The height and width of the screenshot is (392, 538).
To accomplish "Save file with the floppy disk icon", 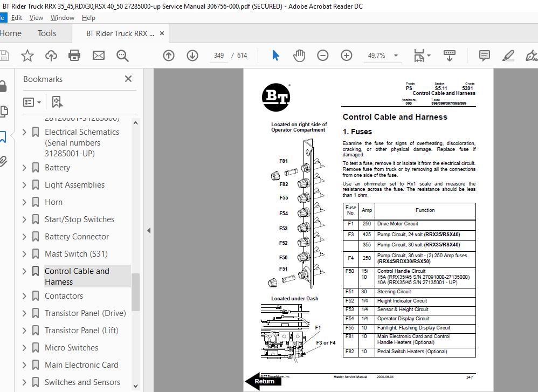I will [x=4, y=55].
